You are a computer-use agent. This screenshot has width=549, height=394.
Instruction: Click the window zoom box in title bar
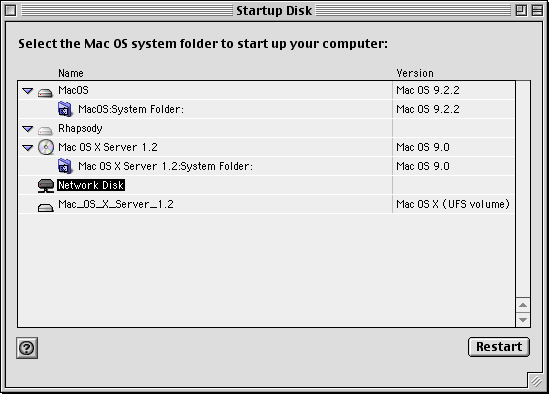(x=521, y=11)
